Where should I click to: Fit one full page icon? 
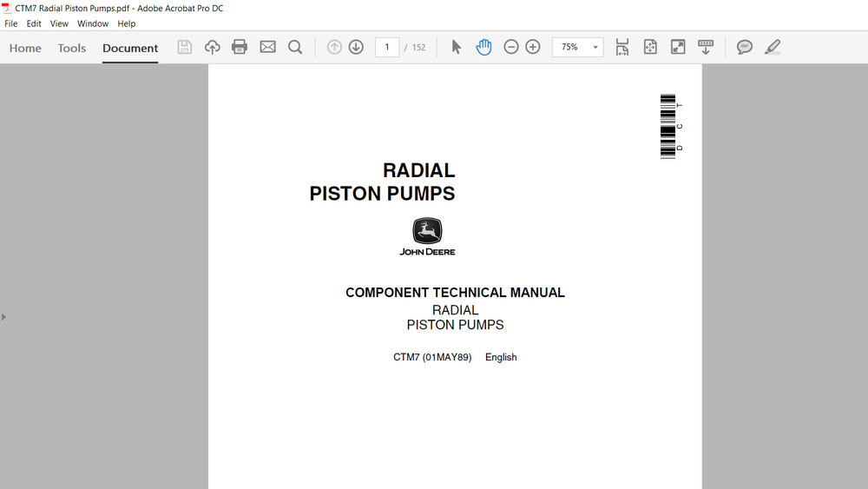click(650, 47)
